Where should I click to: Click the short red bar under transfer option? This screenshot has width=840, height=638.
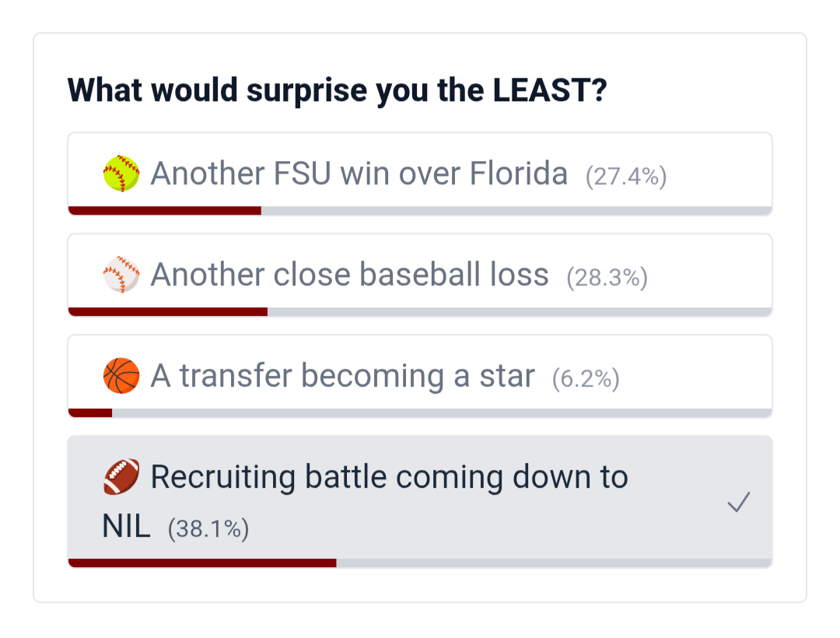[x=90, y=412]
